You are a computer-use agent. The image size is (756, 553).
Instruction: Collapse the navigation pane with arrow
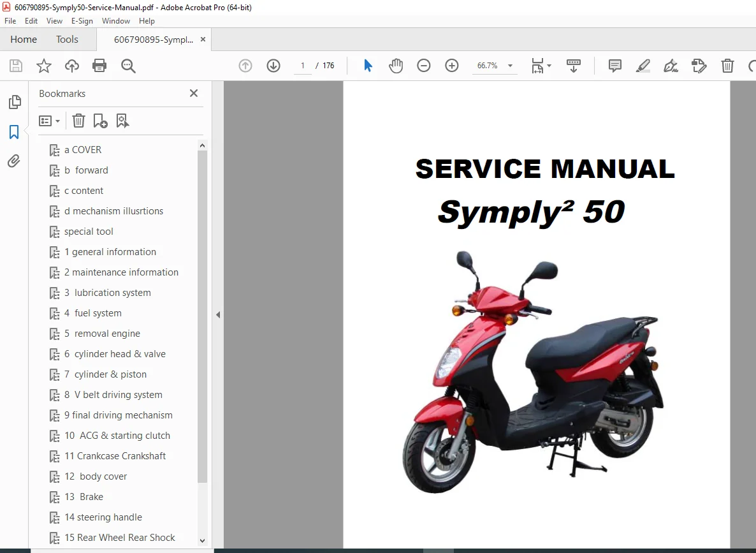coord(218,314)
